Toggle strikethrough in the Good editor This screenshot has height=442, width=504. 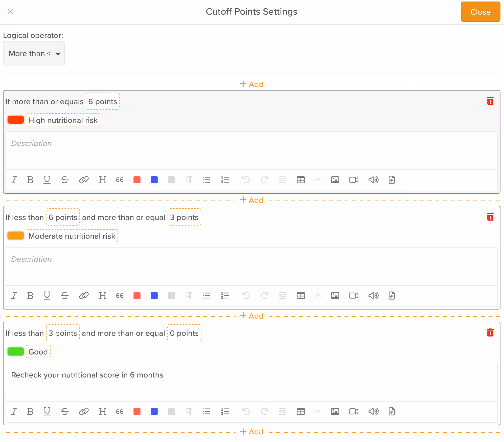(x=65, y=411)
